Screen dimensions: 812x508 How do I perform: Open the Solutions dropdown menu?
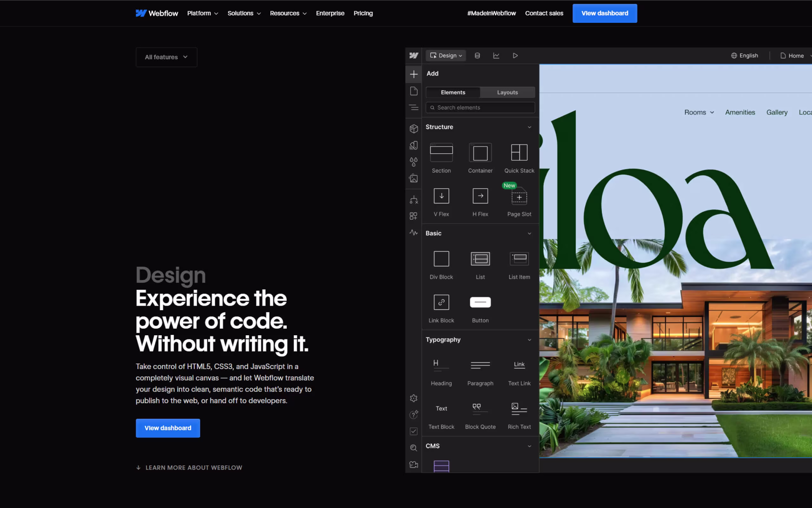(244, 13)
